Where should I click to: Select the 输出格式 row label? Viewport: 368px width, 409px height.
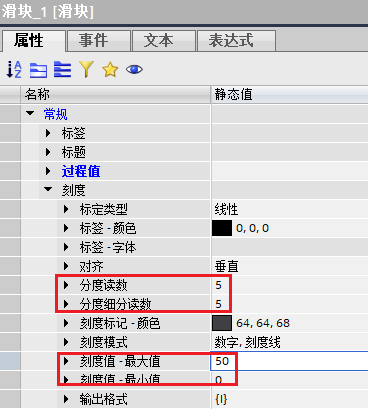click(103, 399)
